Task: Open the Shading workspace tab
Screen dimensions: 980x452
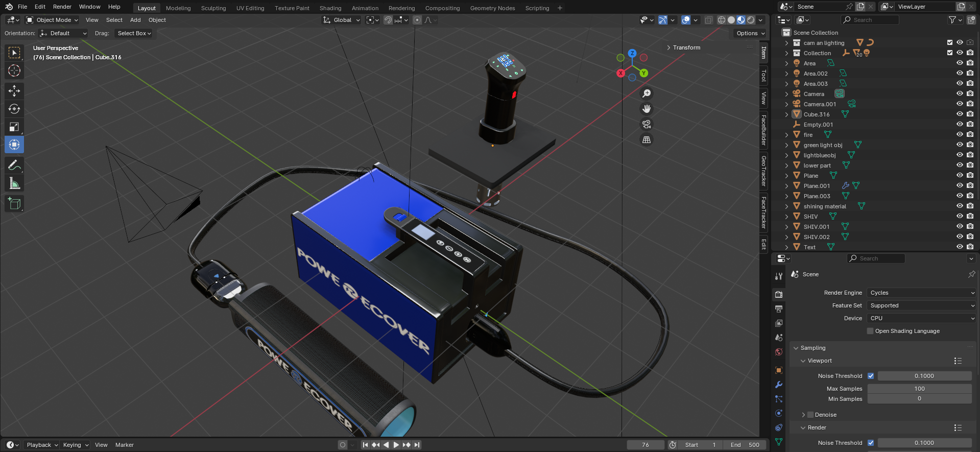Action: click(x=330, y=8)
